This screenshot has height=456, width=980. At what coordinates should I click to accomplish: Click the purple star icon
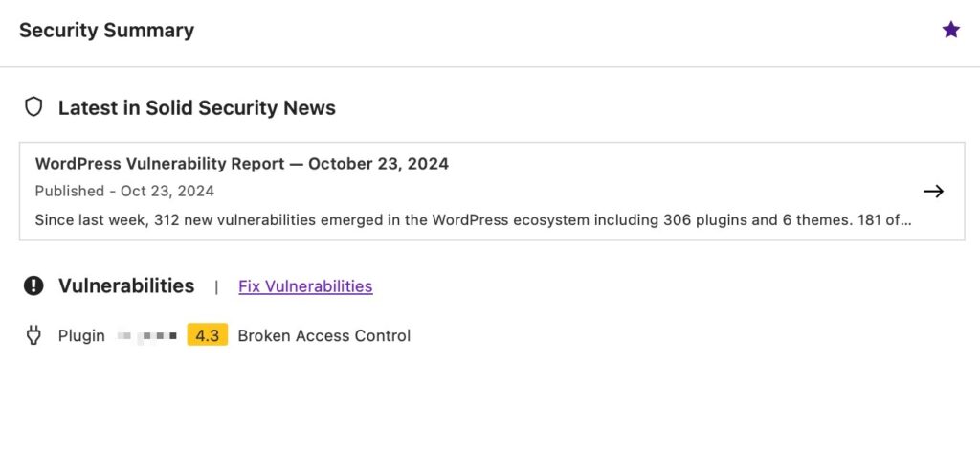click(950, 30)
